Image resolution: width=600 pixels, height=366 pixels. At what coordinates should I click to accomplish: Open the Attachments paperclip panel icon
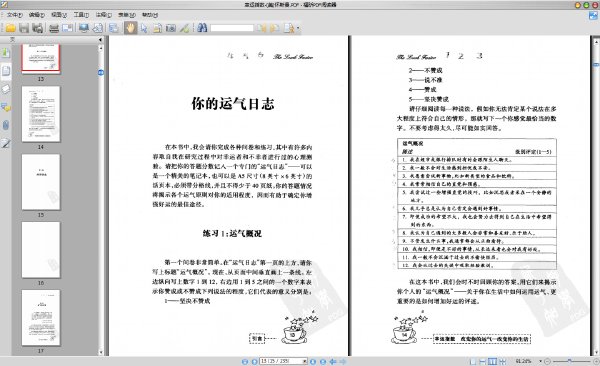pos(6,125)
